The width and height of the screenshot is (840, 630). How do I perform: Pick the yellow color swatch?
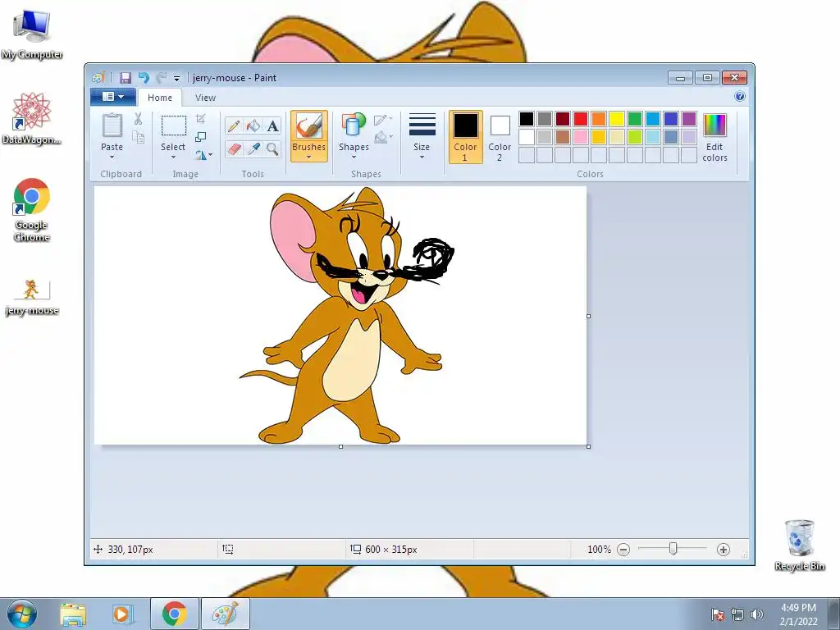(617, 119)
